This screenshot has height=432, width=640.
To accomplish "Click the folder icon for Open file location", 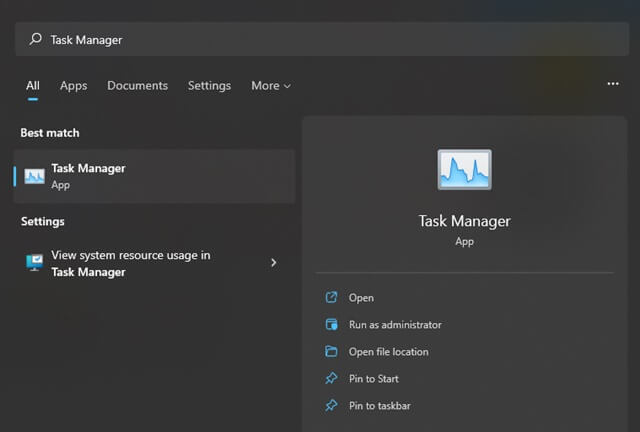I will coord(332,352).
